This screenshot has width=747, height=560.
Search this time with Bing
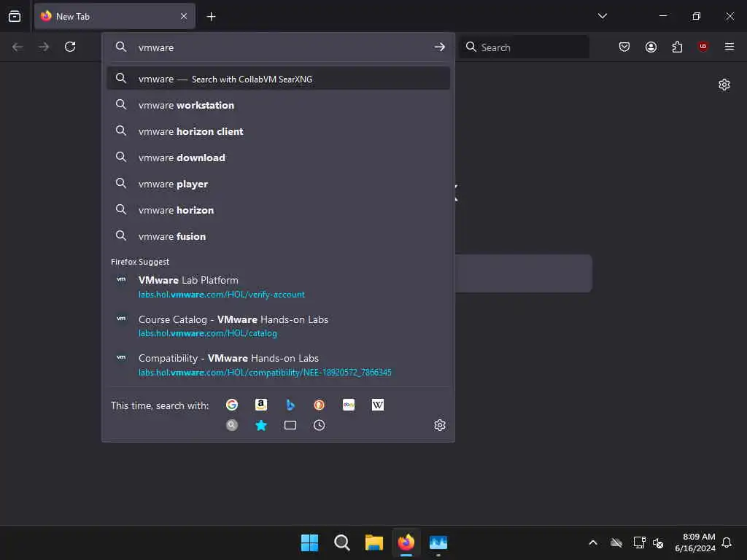(x=290, y=405)
